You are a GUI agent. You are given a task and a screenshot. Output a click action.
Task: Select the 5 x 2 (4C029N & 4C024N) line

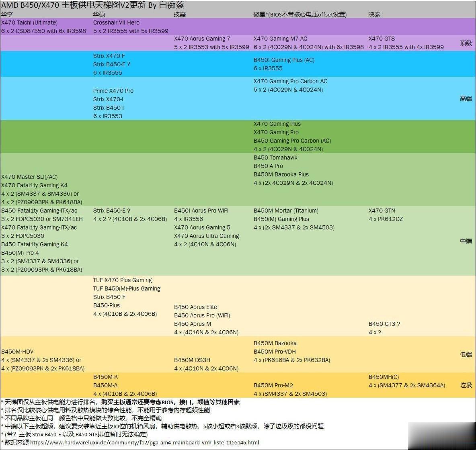click(x=288, y=90)
